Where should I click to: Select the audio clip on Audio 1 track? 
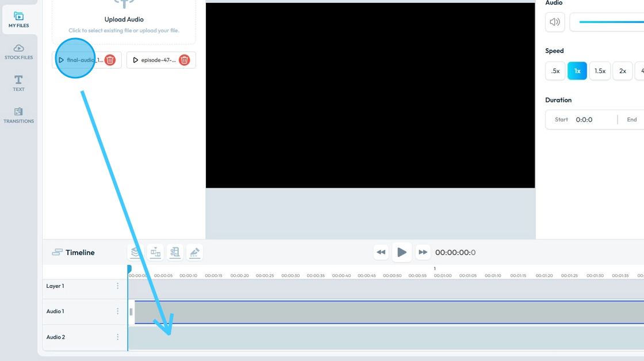[x=389, y=312]
